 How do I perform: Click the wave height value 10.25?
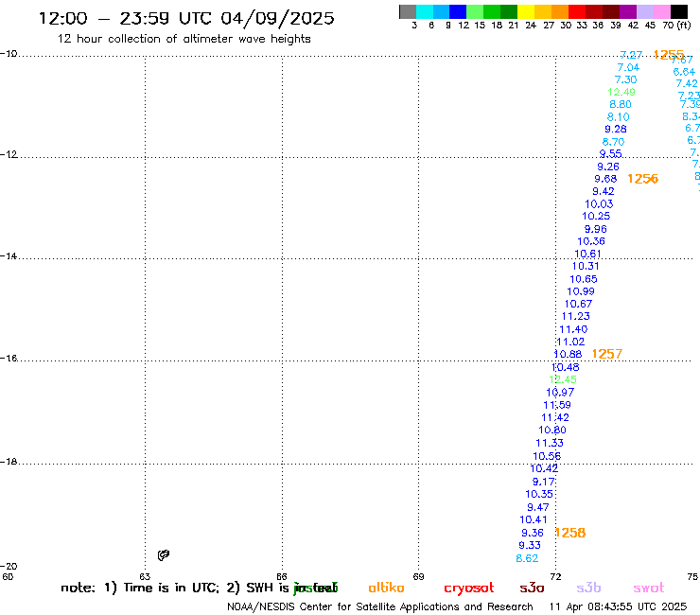click(596, 216)
